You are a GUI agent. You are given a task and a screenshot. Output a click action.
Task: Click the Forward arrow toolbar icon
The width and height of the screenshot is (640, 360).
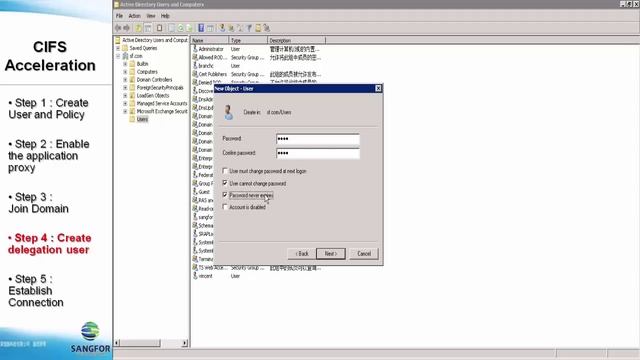127,28
